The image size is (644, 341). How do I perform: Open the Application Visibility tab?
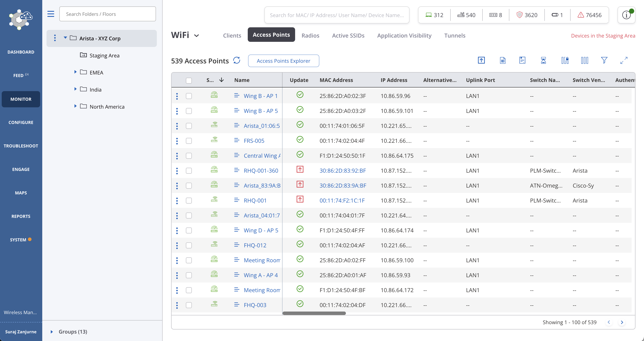[x=404, y=35]
